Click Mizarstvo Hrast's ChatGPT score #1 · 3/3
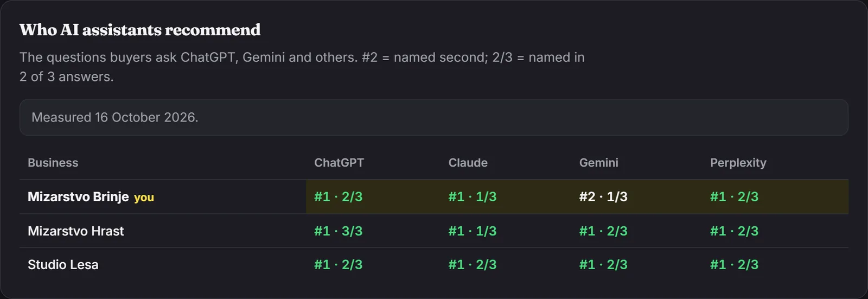This screenshot has width=868, height=299. tap(339, 231)
